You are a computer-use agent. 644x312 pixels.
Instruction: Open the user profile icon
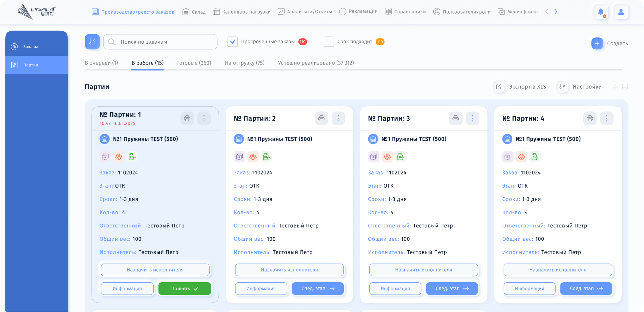pos(621,12)
